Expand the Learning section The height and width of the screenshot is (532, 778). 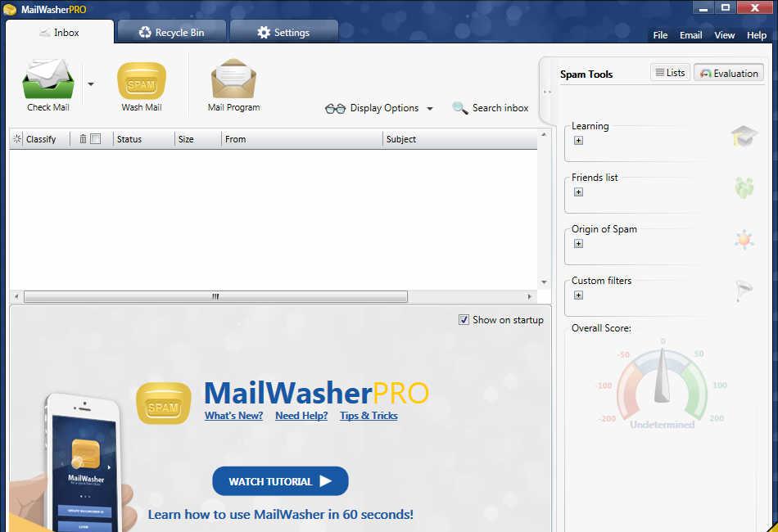pyautogui.click(x=578, y=140)
